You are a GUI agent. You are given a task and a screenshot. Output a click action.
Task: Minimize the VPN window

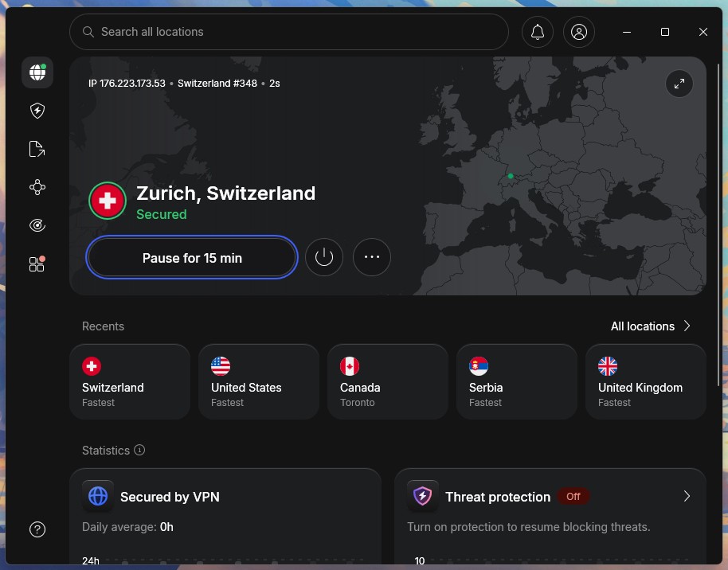click(627, 32)
